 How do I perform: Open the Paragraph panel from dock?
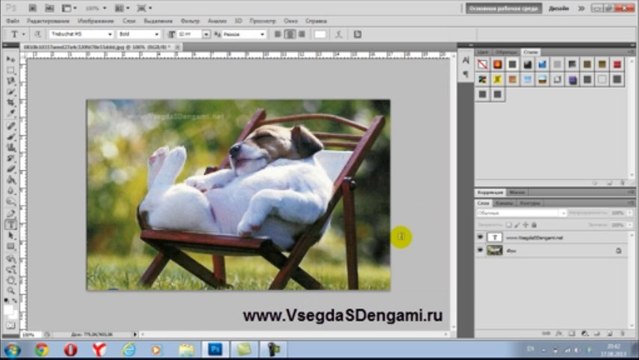click(466, 74)
